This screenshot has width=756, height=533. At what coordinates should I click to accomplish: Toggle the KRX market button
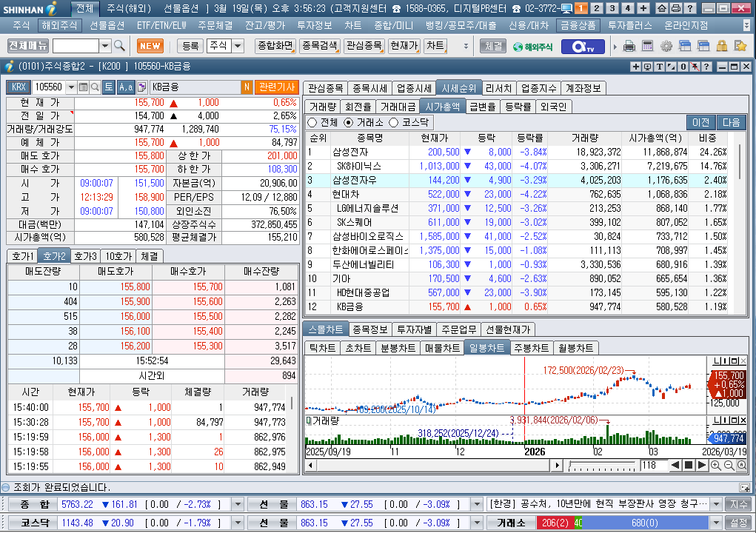tap(19, 87)
